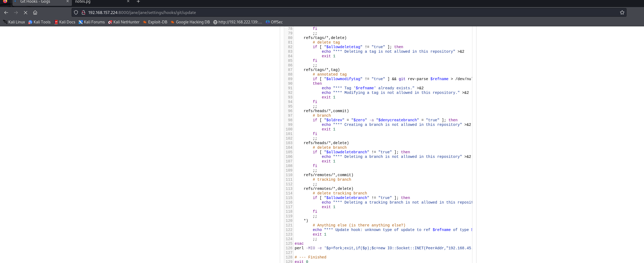644x263 pixels.
Task: Click the 'refs/heads/*,commit)' line
Action: (x=326, y=111)
